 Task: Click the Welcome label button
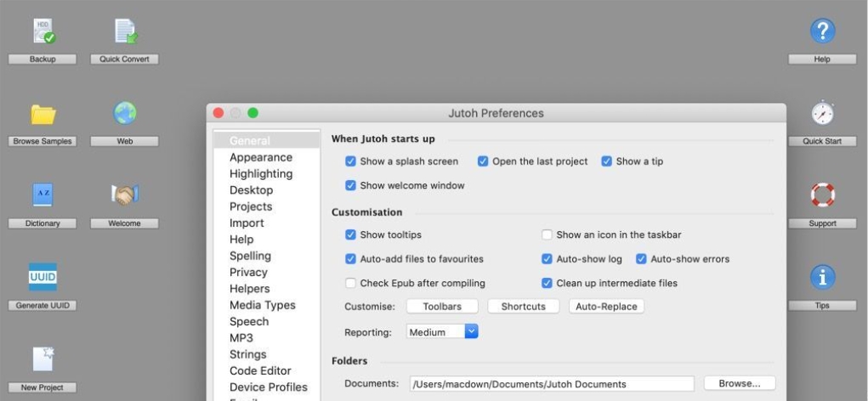125,223
